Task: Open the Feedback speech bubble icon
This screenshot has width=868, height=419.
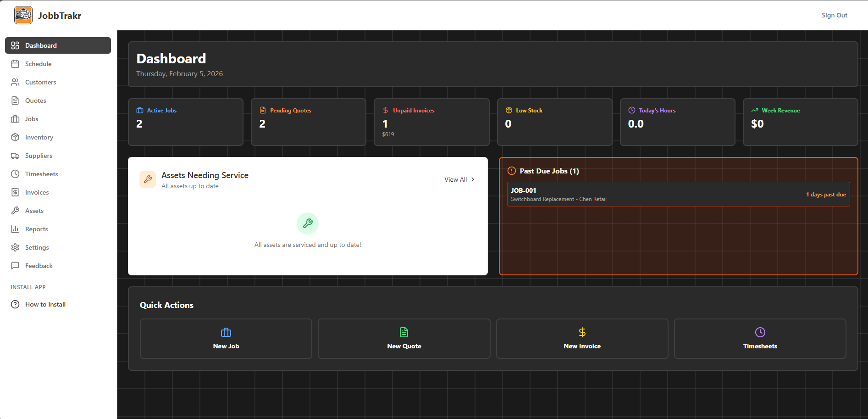Action: point(15,266)
